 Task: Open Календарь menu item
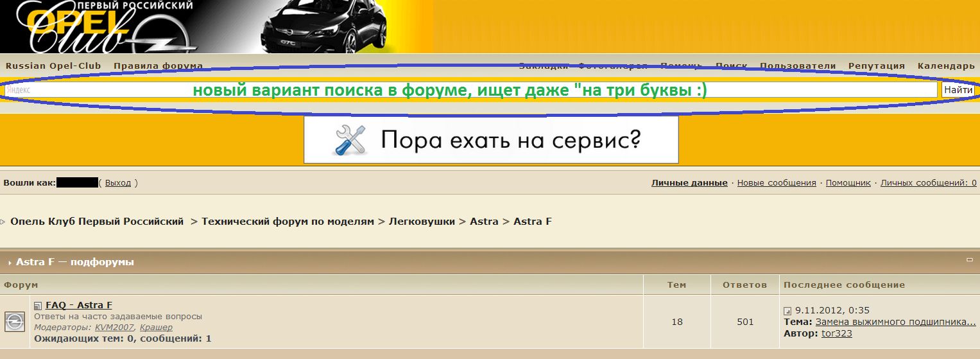click(x=946, y=66)
